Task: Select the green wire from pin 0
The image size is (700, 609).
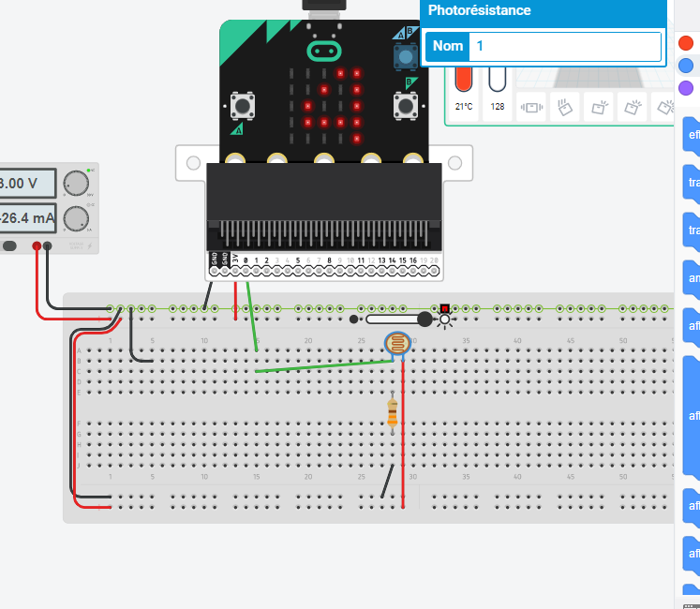Action: [x=252, y=317]
